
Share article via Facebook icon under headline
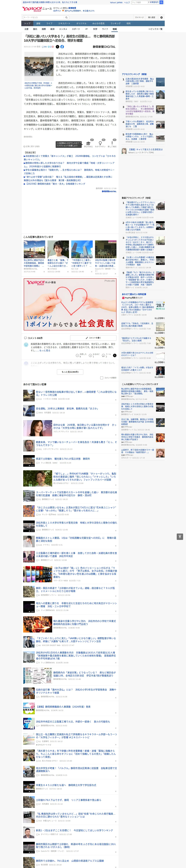point(62,47)
